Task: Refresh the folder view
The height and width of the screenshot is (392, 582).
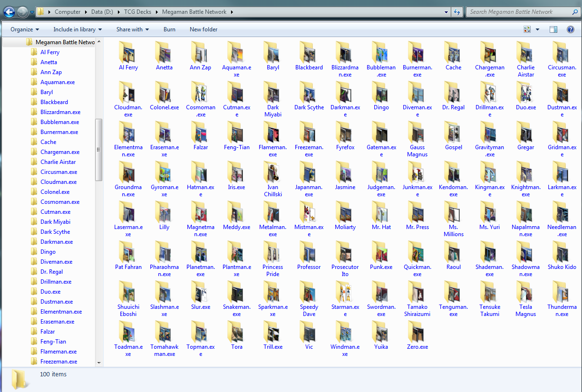Action: [x=457, y=12]
